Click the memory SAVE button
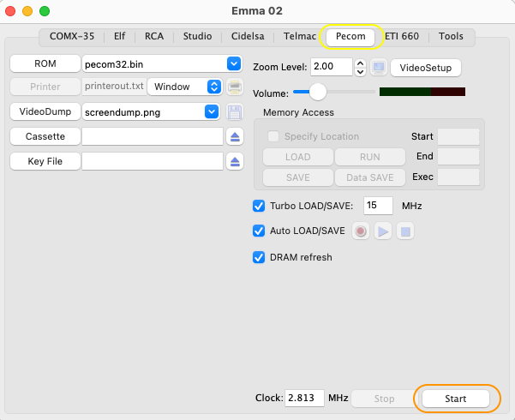This screenshot has width=515, height=420. 298,177
